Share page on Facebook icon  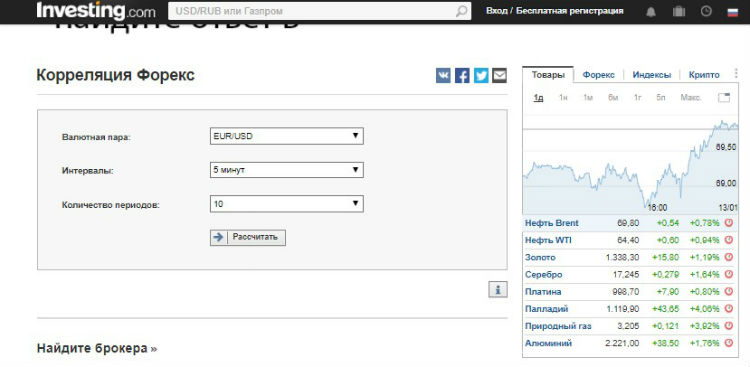coord(462,76)
